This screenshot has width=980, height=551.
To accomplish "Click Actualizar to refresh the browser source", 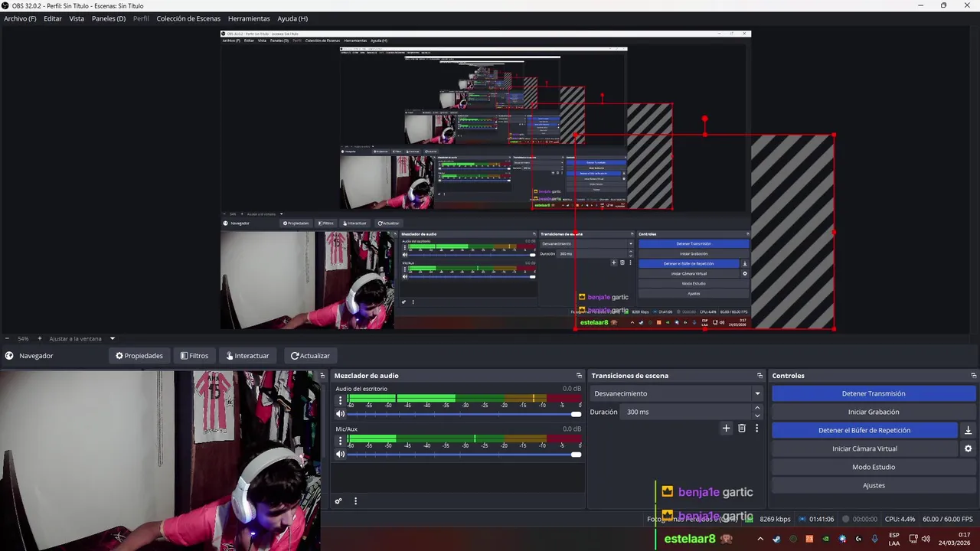I will coord(310,356).
